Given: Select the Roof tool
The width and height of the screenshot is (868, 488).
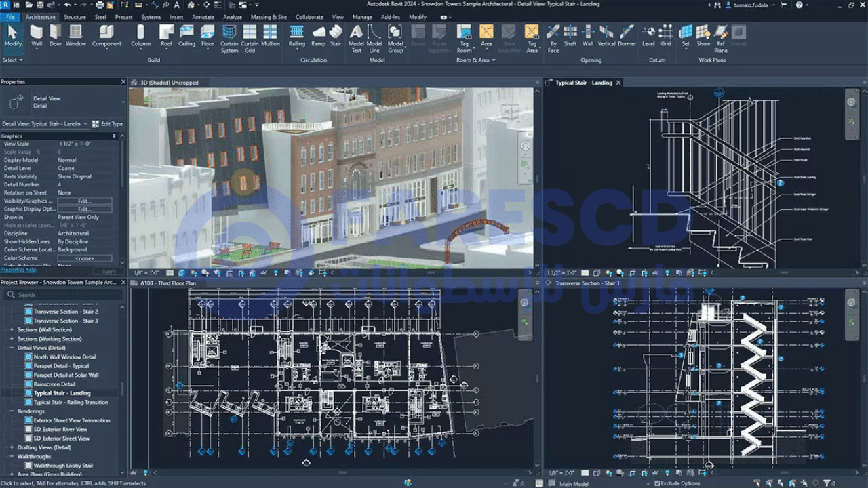Looking at the screenshot, I should pyautogui.click(x=166, y=35).
